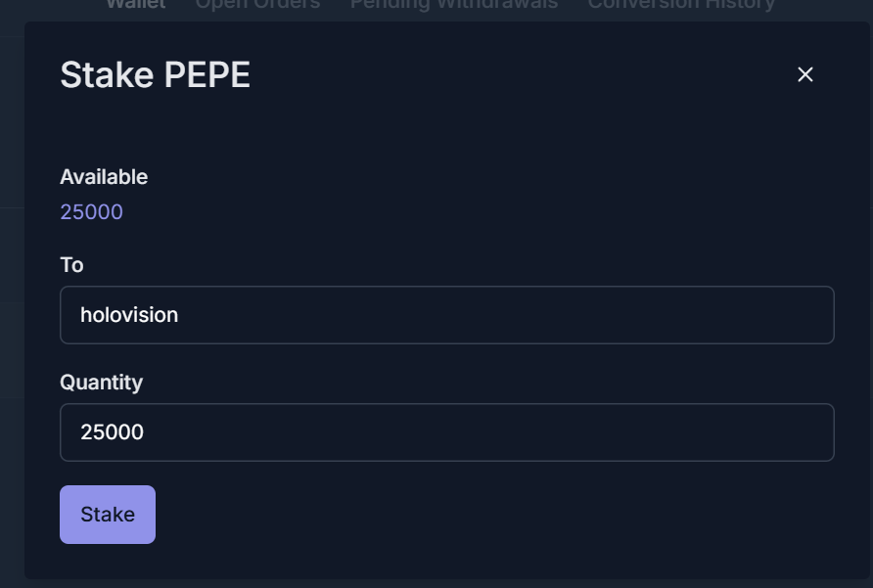Open the Open Orders tab
Screen dimensions: 873x588
tap(257, 5)
